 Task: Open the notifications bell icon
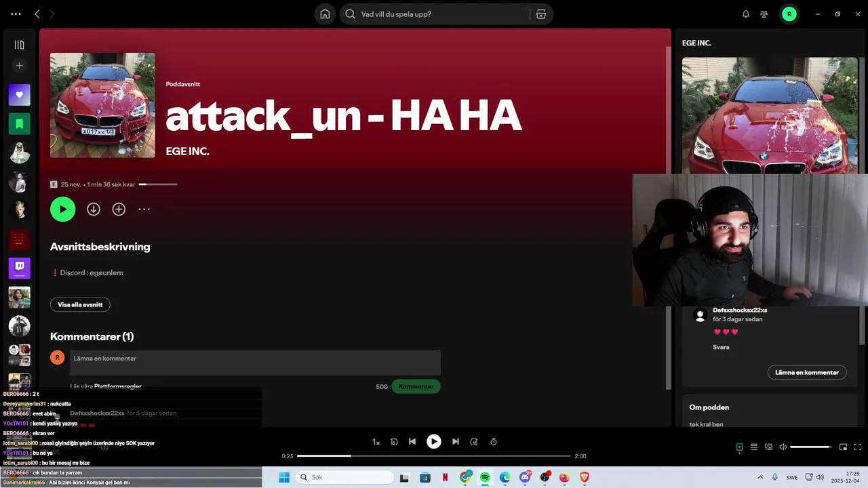(746, 14)
